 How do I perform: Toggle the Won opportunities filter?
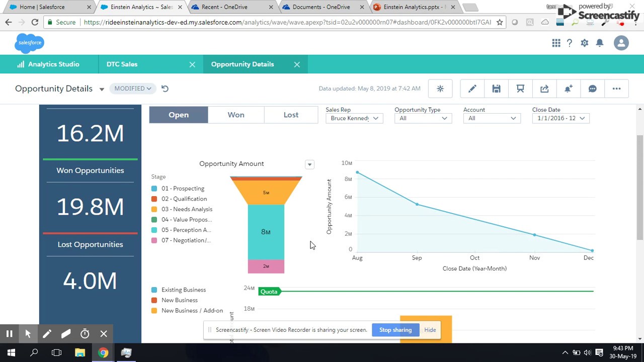(236, 115)
